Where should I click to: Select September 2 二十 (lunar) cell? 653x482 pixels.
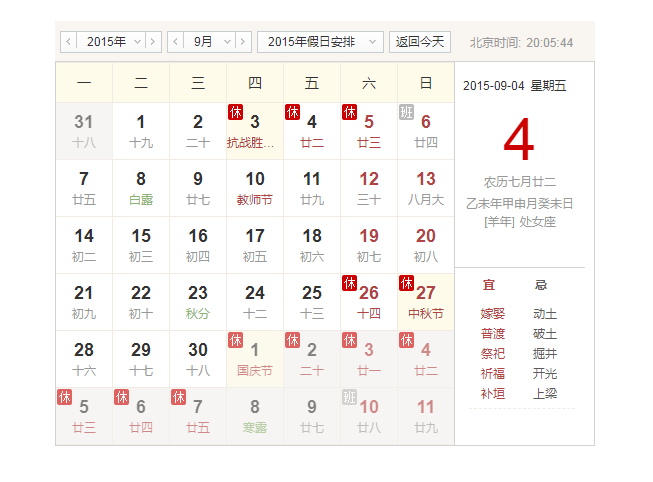198,131
